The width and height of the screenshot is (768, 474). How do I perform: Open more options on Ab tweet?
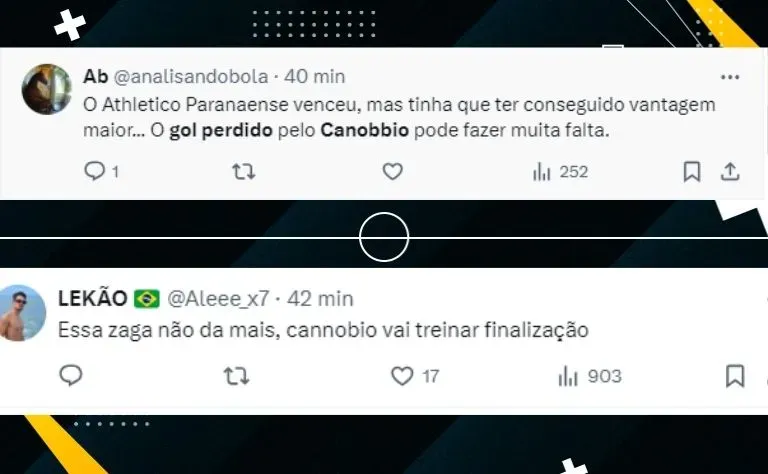[730, 77]
